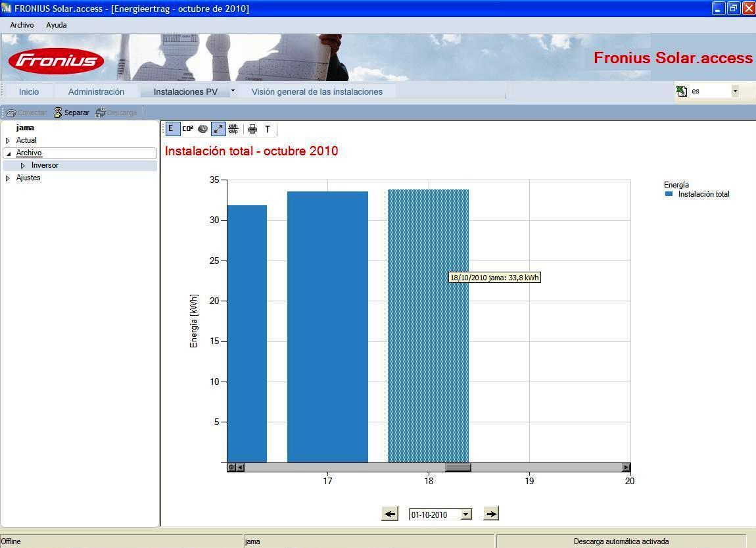Open the Archivo menu
The image size is (756, 548).
[x=22, y=25]
